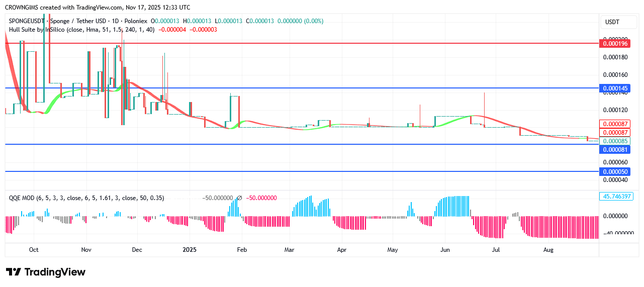
Task: Click the TradingView logo icon
Action: (x=14, y=272)
